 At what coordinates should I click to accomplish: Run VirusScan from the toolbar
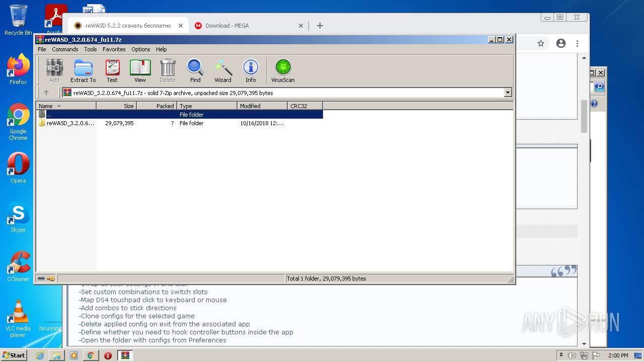pos(283,70)
